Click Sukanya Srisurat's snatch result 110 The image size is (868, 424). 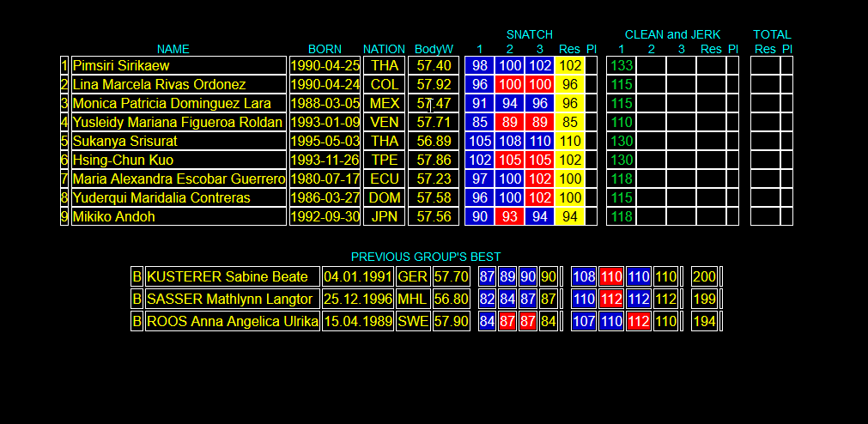tap(569, 141)
